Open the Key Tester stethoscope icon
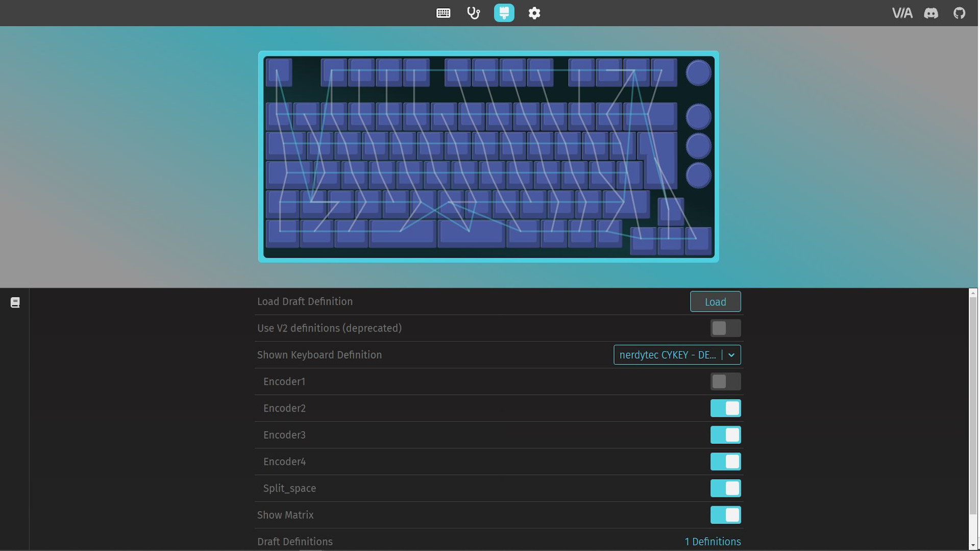 tap(473, 13)
